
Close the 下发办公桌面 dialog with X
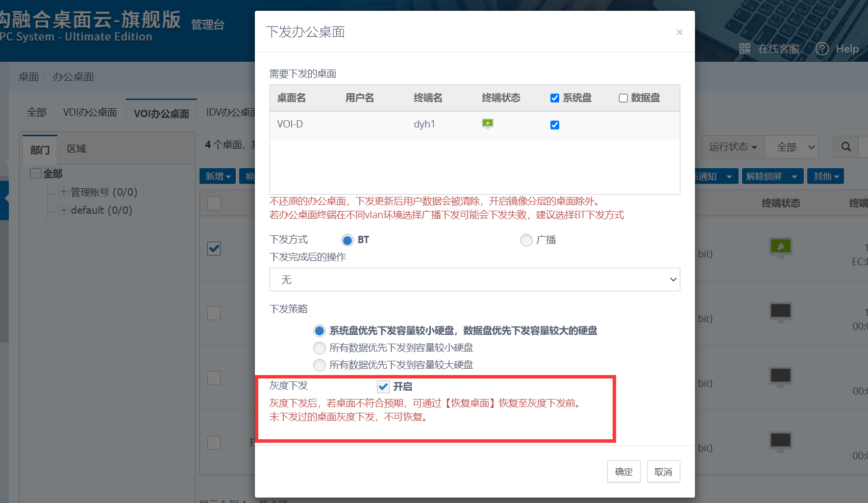679,32
